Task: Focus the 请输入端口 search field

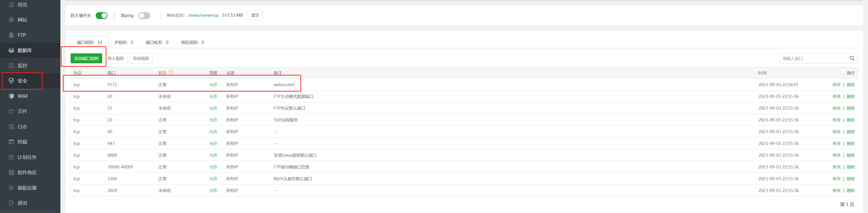Action: tap(814, 58)
